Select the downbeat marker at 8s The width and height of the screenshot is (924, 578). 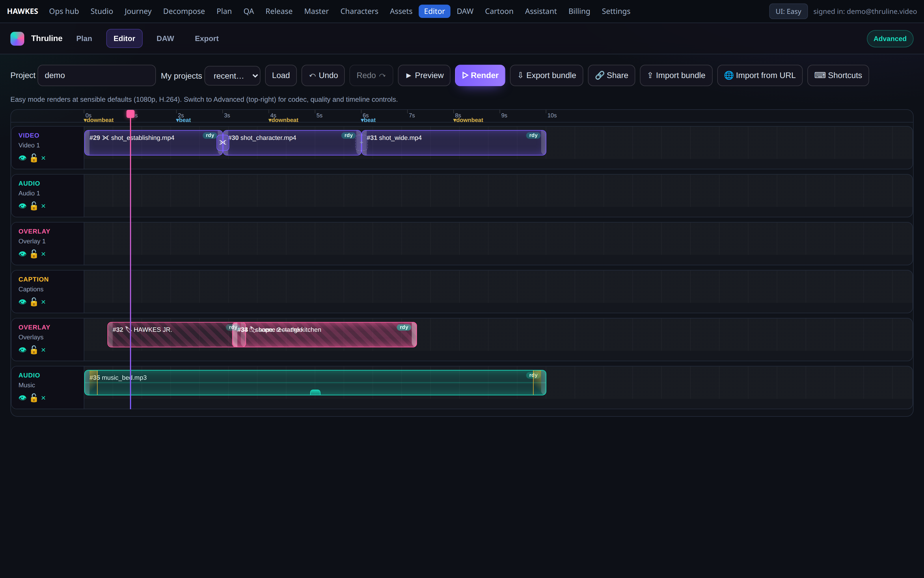click(x=468, y=120)
